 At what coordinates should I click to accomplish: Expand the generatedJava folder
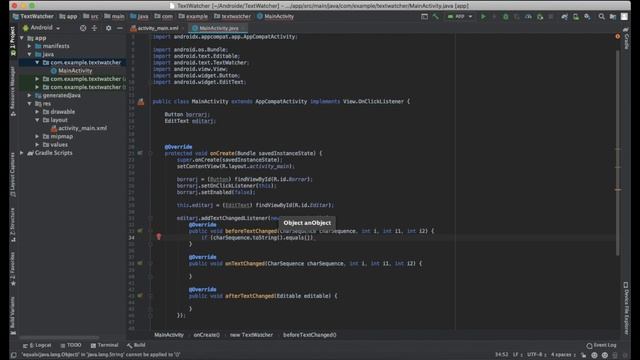pos(30,95)
